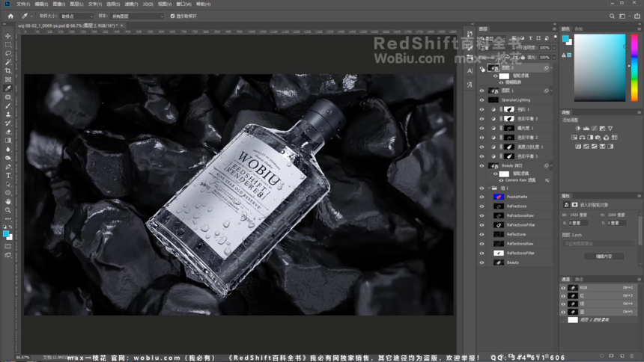
Task: Toggle the show sampling ring checkbox
Action: tap(172, 16)
